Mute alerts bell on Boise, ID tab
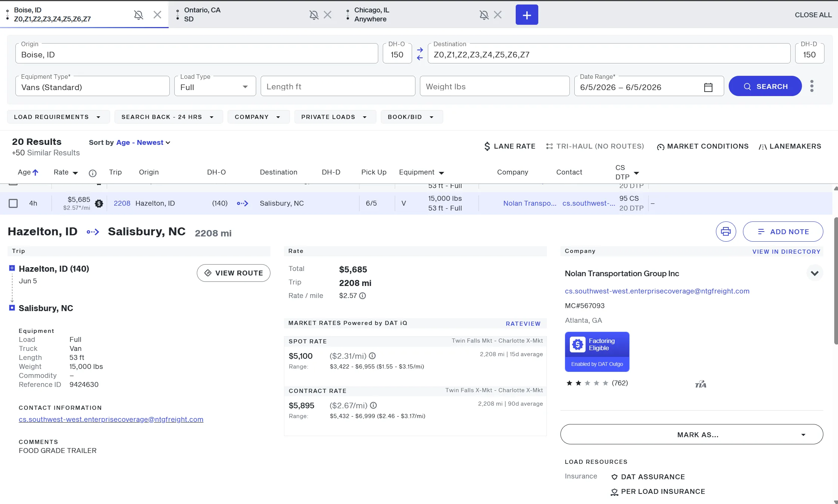 click(x=139, y=15)
